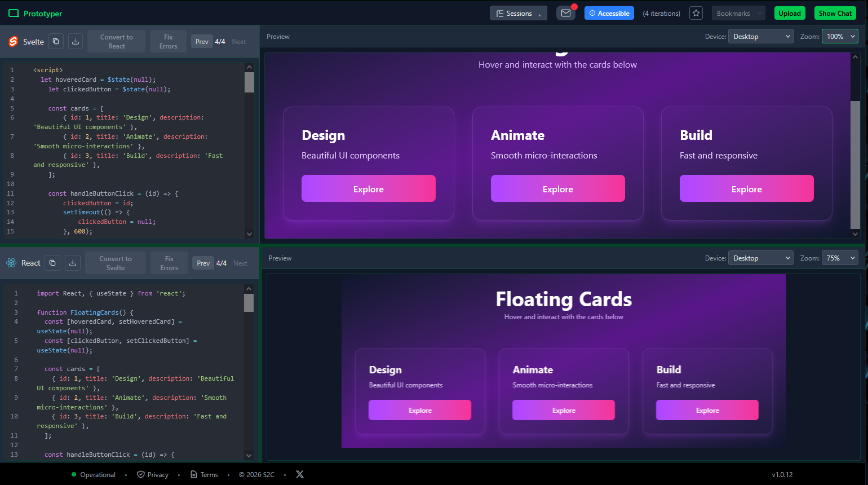Toggle the Accessible mode button
The image size is (868, 485).
pos(609,12)
